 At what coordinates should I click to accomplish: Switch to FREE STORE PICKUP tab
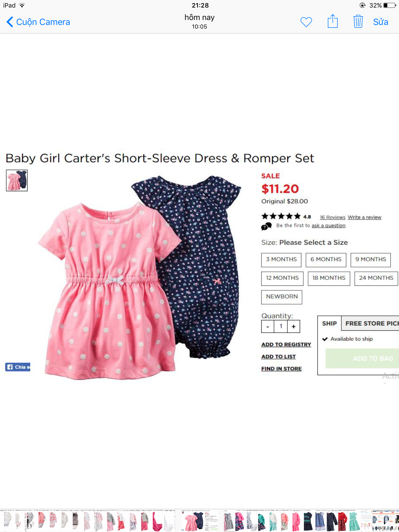370,323
